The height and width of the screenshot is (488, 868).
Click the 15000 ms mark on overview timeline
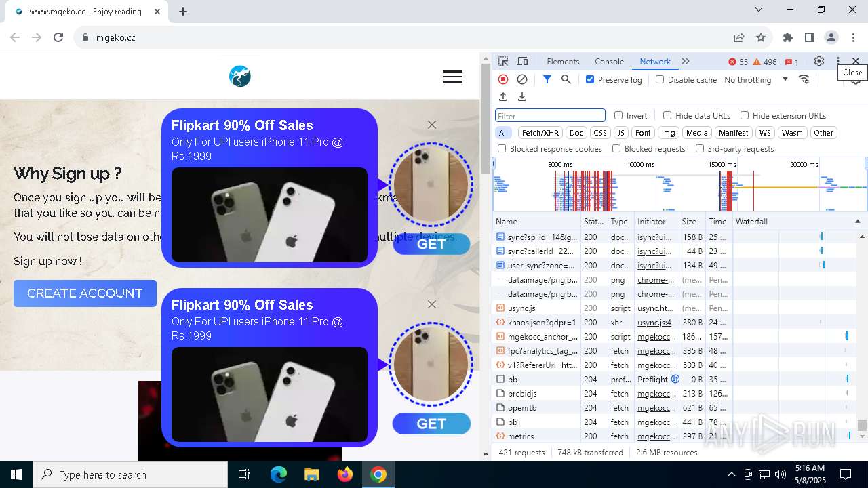(721, 164)
